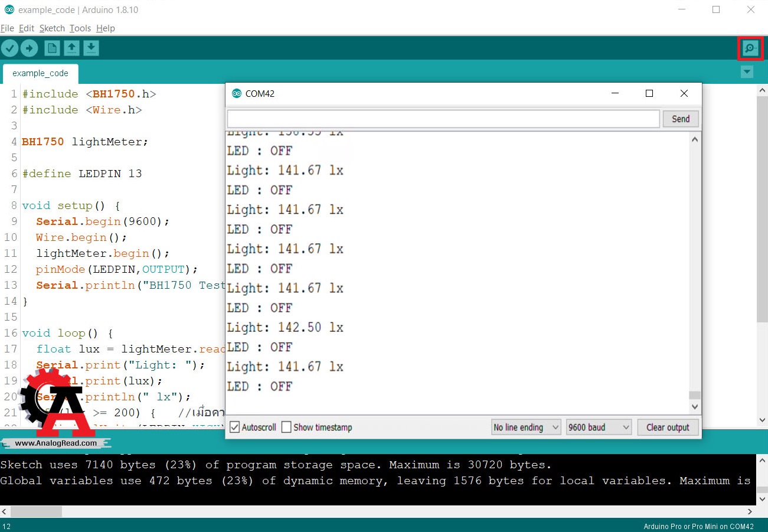Open the Sketch menu
Screen dimensions: 768x532
[x=52, y=28]
